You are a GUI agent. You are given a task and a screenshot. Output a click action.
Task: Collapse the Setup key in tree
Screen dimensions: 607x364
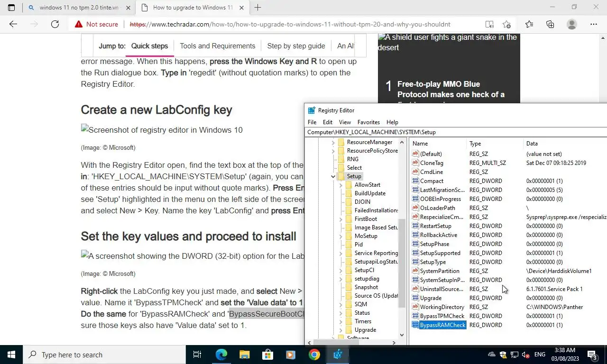coord(333,176)
